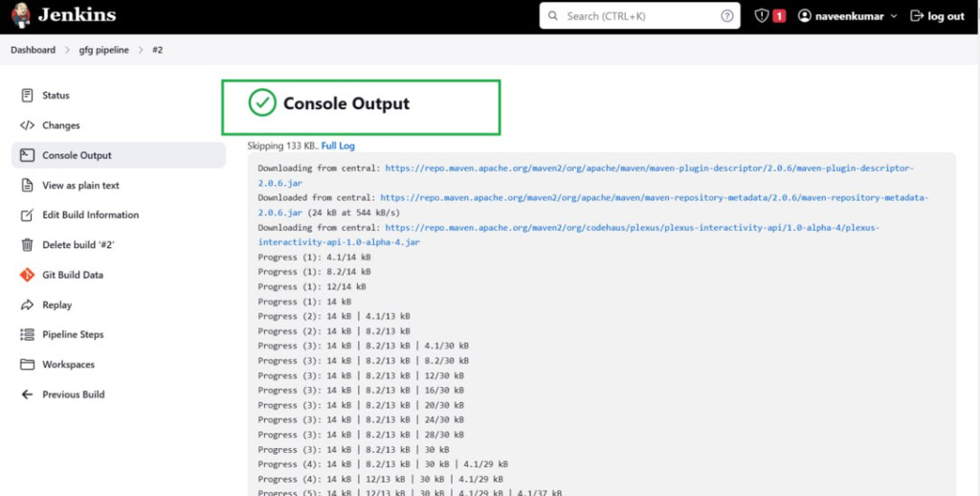Click the Workspaces folder icon
This screenshot has height=496, width=980.
[x=27, y=365]
